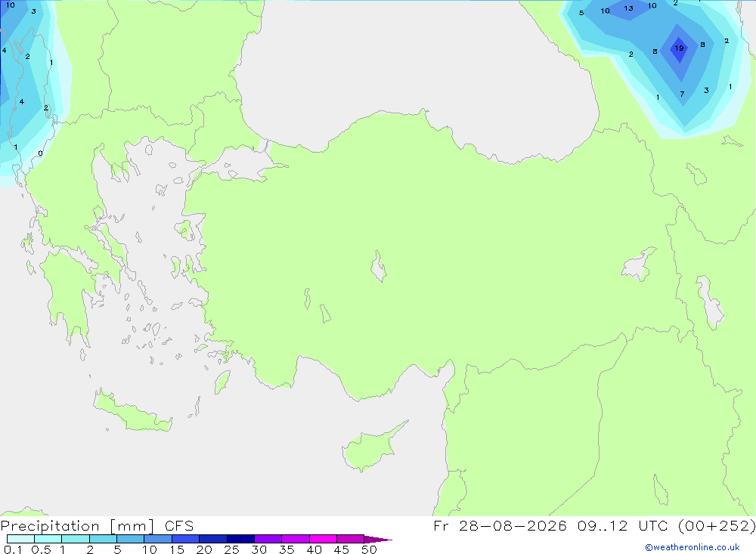This screenshot has width=756, height=554.
Task: Click the 19 mm precipitation peak value
Action: click(679, 48)
